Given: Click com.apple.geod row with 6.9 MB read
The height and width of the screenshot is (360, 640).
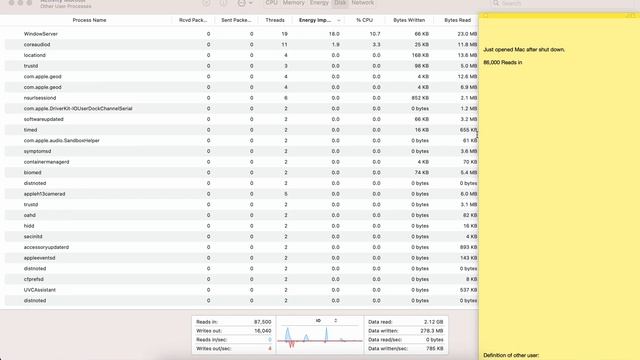Looking at the screenshot, I should click(x=241, y=87).
